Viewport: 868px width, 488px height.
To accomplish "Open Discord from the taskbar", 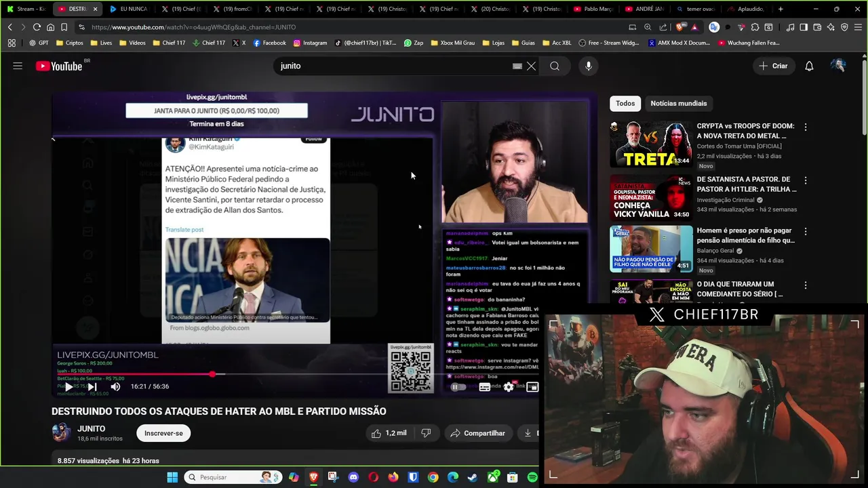I will pos(353,477).
